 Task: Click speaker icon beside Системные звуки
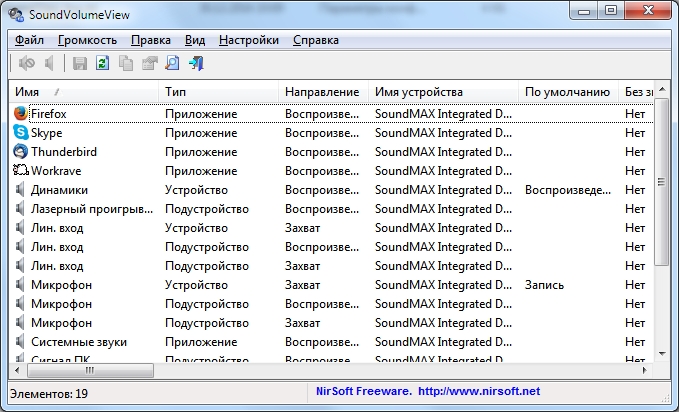(20, 341)
